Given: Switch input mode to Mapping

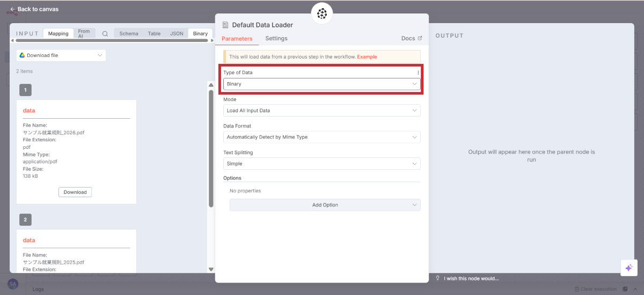Looking at the screenshot, I should [58, 33].
